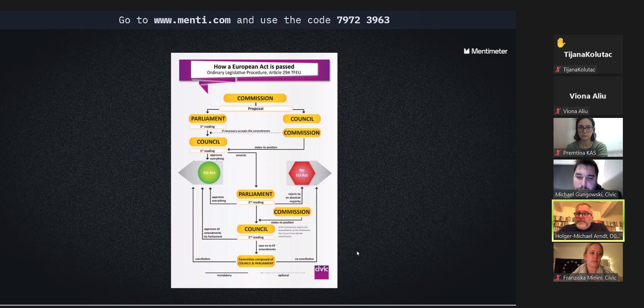Image resolution: width=644 pixels, height=308 pixels.
Task: Click the green EU-Act circle
Action: [x=209, y=173]
